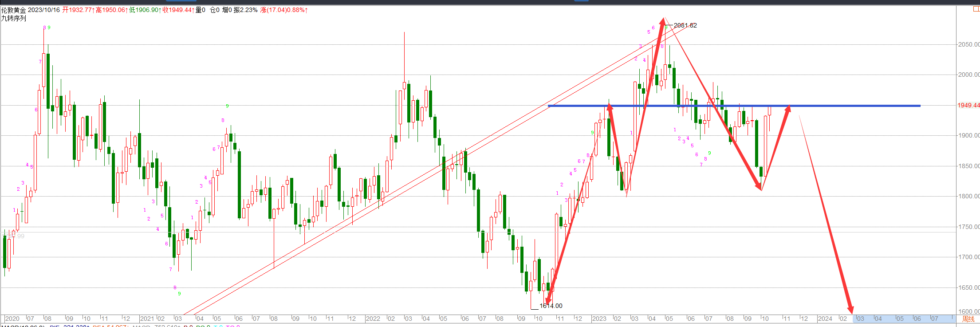Click the orange square icon at top right
980x327 pixels.
coord(976,9)
